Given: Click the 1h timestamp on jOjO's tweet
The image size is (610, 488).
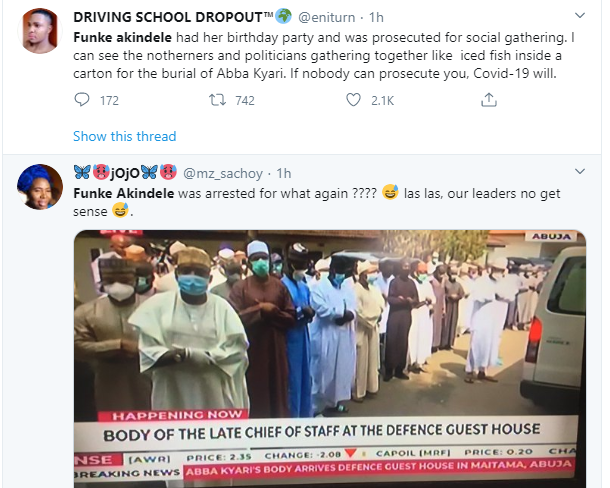Looking at the screenshot, I should [x=284, y=173].
